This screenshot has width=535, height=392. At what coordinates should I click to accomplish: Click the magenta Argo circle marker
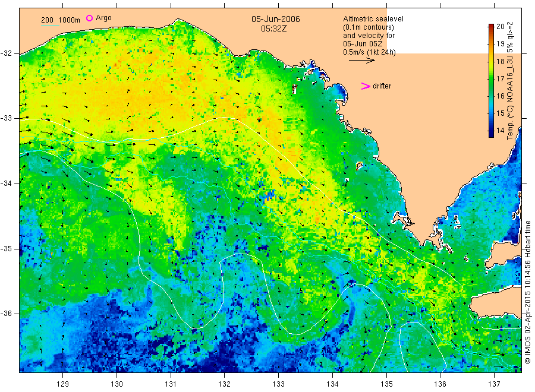(89, 18)
